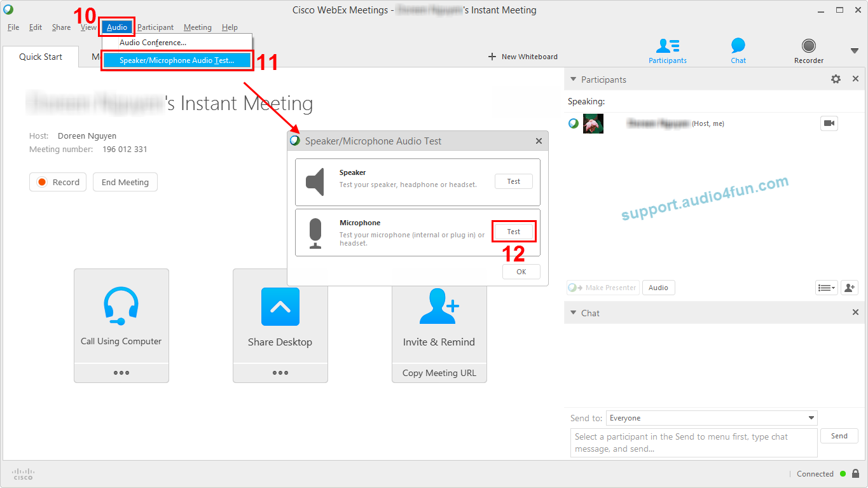Open more options under Call Using Computer
Viewport: 868px width, 488px height.
click(121, 373)
